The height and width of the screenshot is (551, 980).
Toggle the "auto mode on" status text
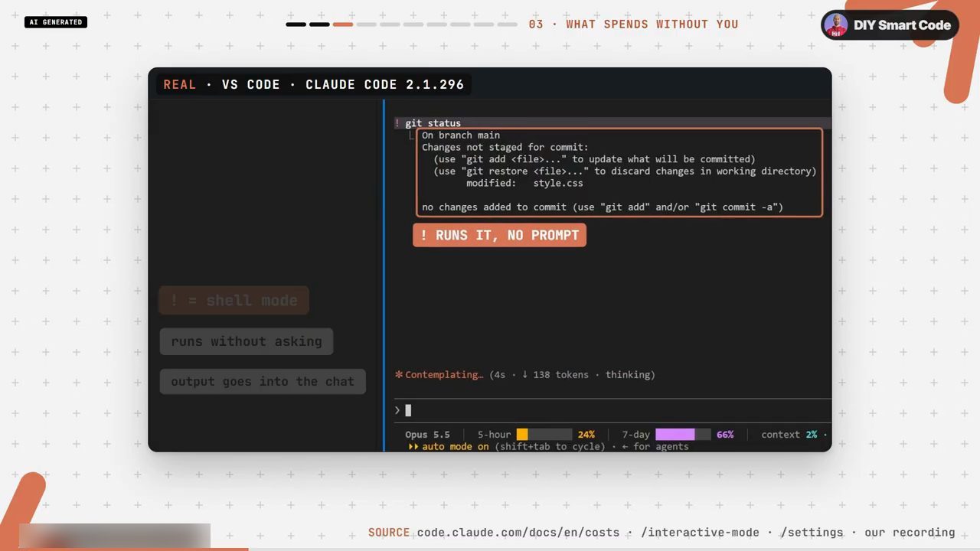point(455,447)
